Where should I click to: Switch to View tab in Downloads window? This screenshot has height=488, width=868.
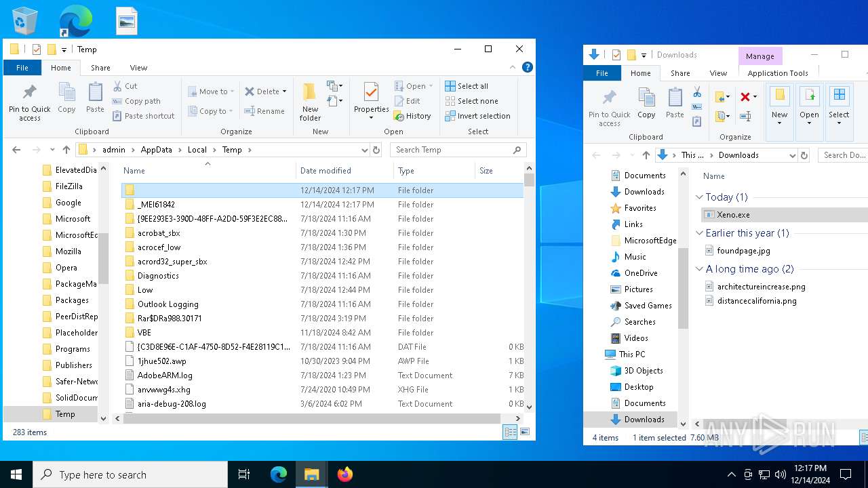point(718,73)
